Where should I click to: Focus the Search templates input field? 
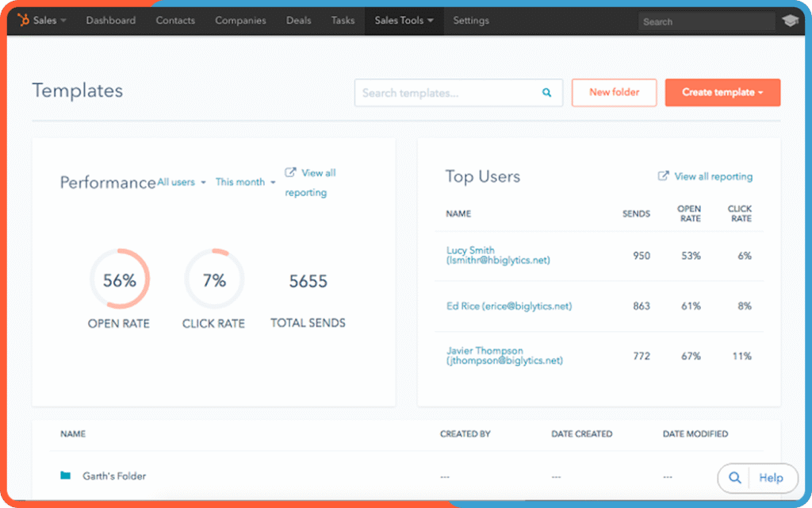(448, 93)
